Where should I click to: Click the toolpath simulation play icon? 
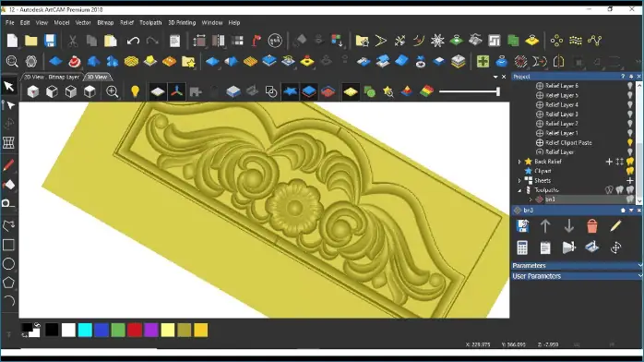[569, 247]
